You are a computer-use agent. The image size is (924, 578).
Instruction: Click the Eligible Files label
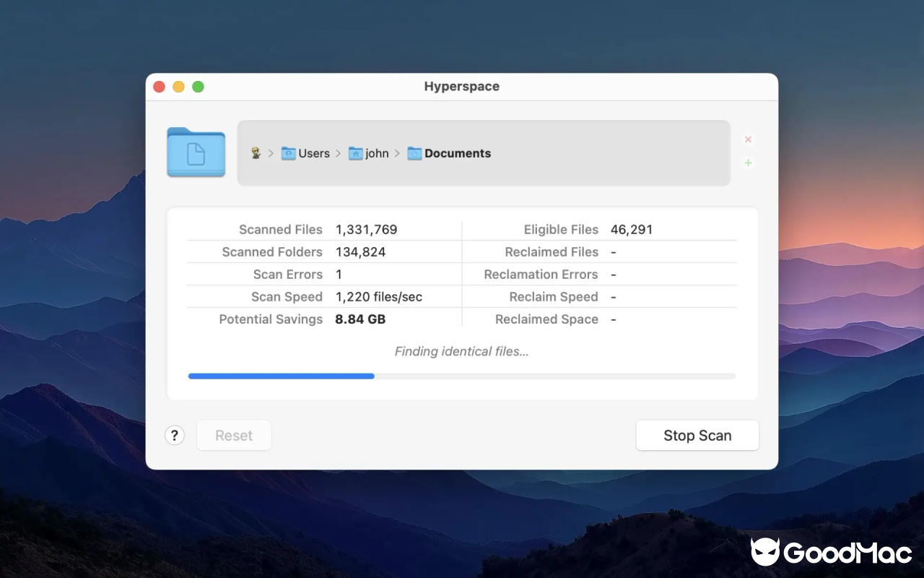click(561, 230)
